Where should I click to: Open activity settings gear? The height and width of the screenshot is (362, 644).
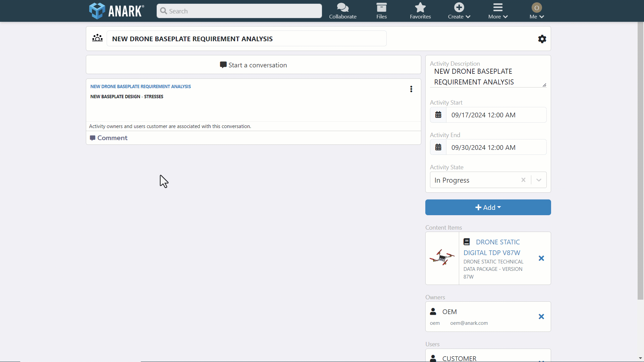(542, 39)
